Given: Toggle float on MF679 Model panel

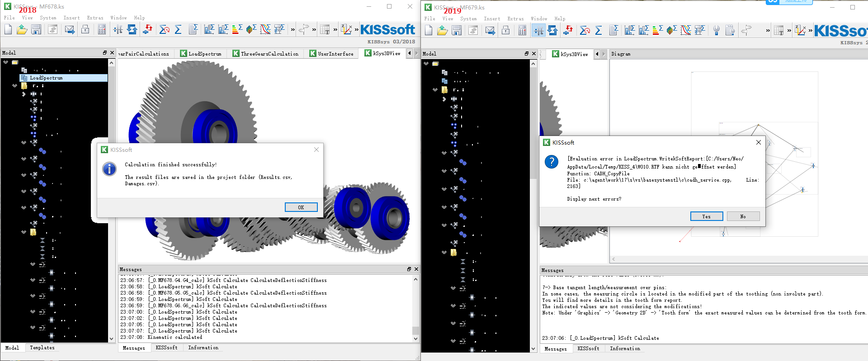Looking at the screenshot, I should (527, 54).
